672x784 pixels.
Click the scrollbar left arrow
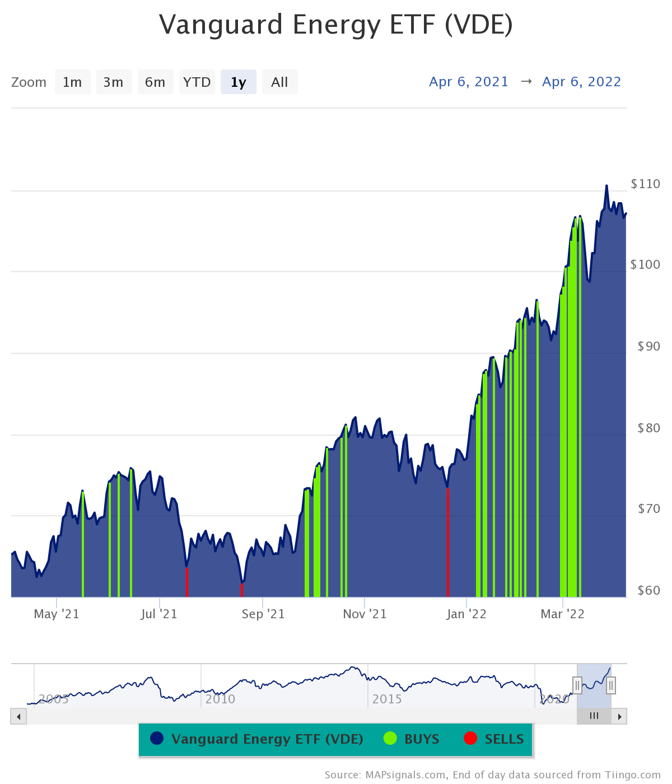point(18,716)
